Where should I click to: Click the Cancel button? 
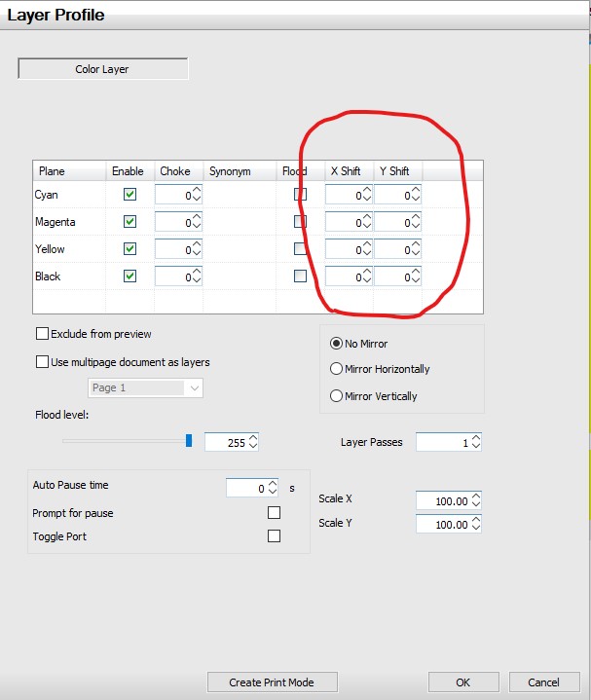[544, 682]
